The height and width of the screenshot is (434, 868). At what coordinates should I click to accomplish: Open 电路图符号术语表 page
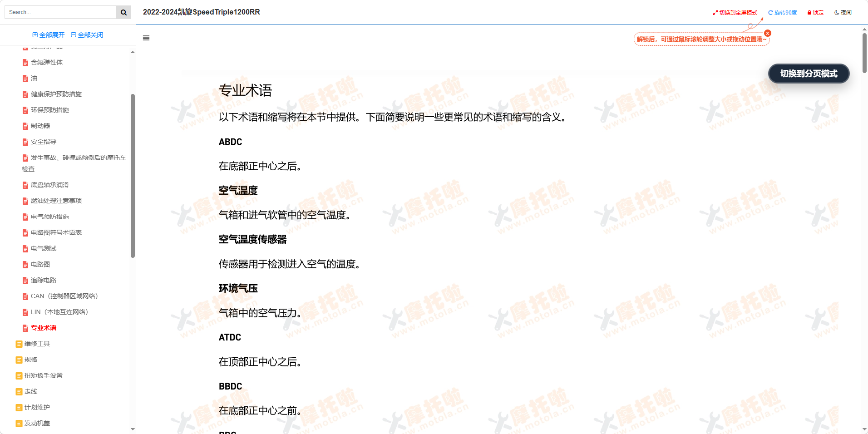click(56, 232)
